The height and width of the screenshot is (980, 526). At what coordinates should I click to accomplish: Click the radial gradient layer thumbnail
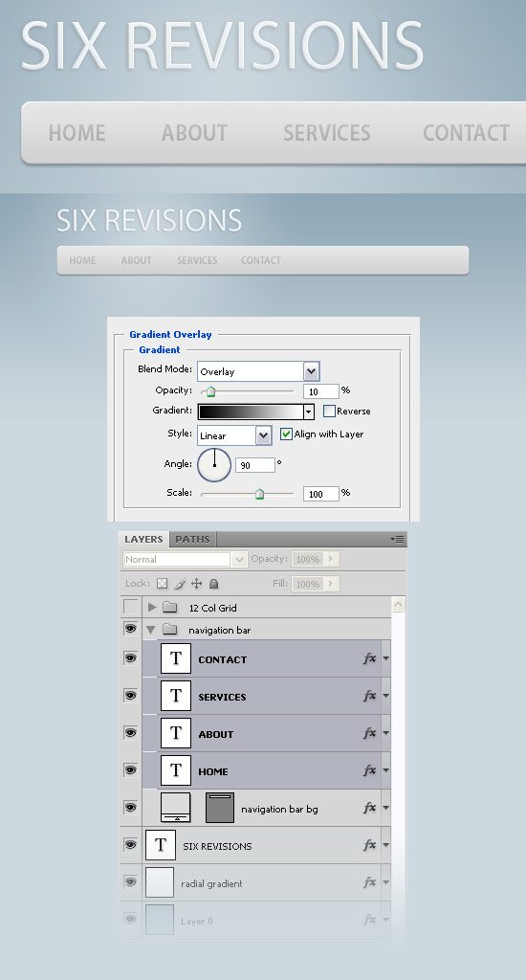pyautogui.click(x=161, y=882)
